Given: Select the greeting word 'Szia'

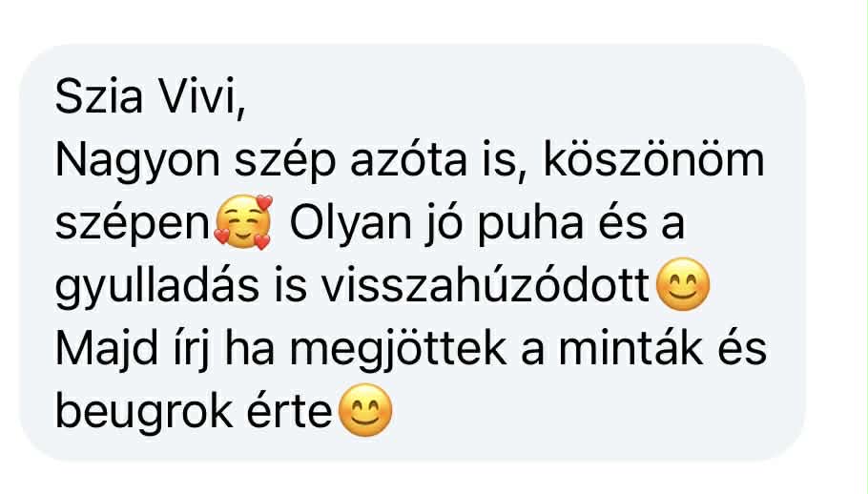Looking at the screenshot, I should click(99, 97).
